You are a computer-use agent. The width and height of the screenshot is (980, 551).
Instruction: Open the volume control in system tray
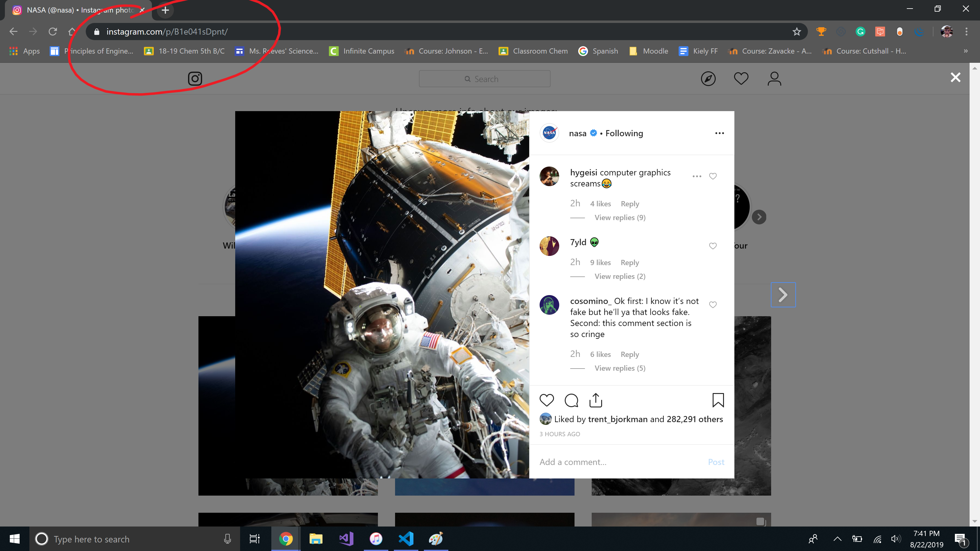895,539
